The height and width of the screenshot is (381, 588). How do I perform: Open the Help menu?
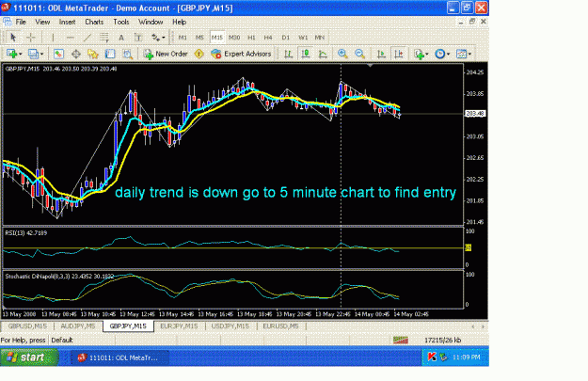pyautogui.click(x=180, y=22)
